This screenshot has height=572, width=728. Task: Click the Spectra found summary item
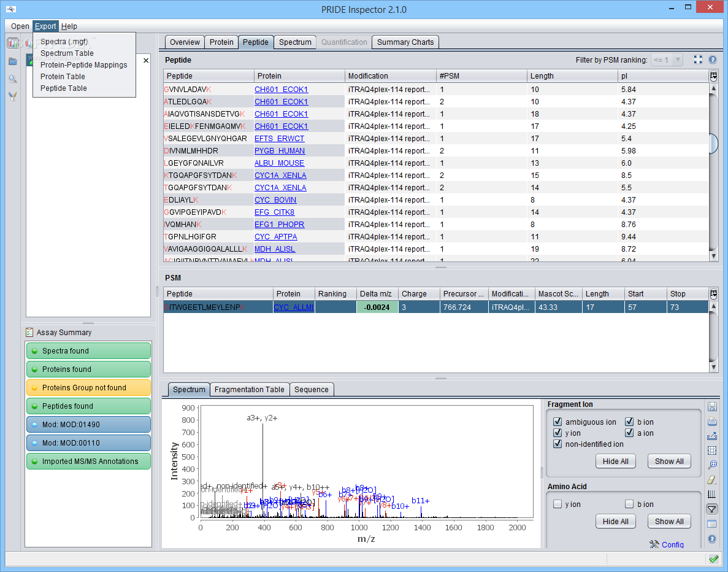[89, 351]
